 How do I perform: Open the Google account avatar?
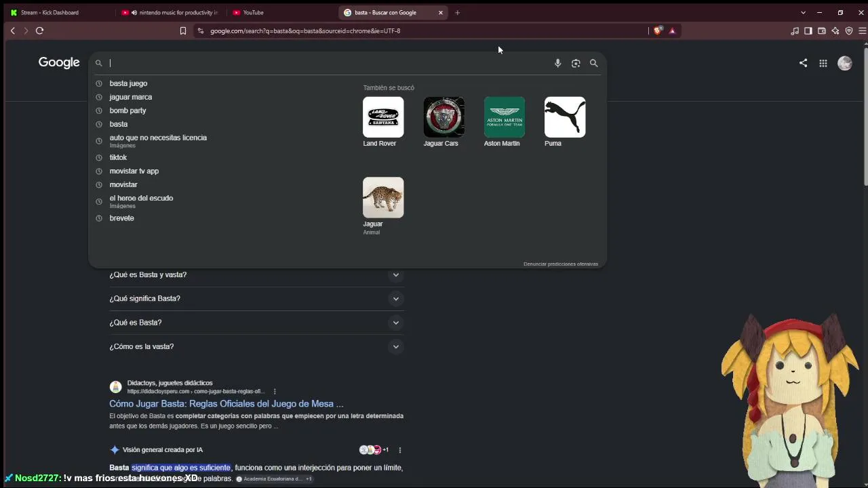pos(844,63)
